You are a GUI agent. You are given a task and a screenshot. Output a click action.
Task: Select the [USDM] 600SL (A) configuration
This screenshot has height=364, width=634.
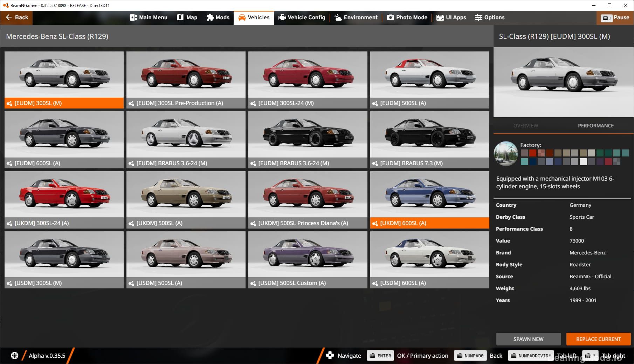(x=430, y=260)
